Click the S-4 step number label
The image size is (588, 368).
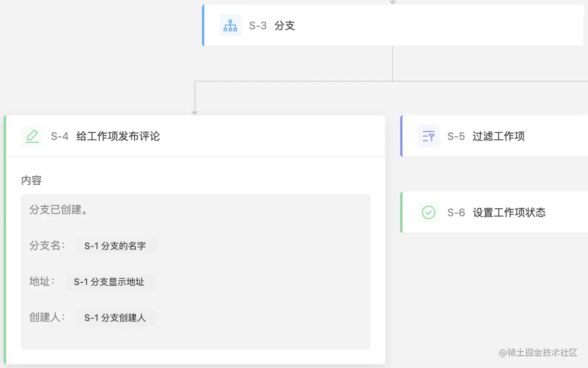[60, 136]
